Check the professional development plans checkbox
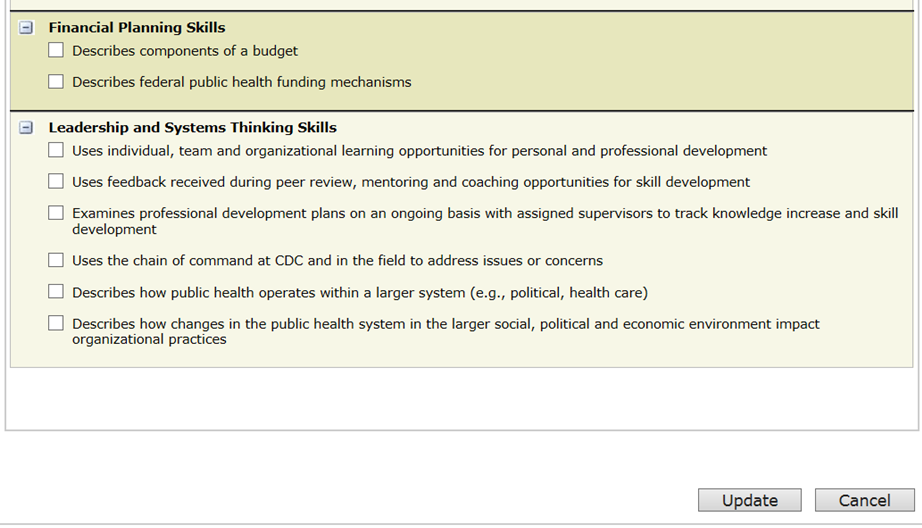This screenshot has height=528, width=922. point(56,213)
